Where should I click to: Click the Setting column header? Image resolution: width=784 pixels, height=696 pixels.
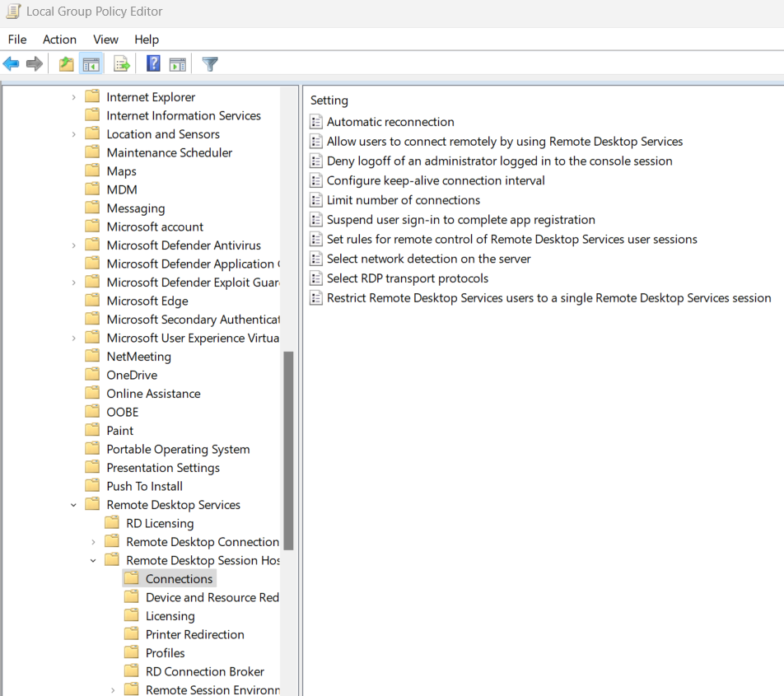coord(329,100)
